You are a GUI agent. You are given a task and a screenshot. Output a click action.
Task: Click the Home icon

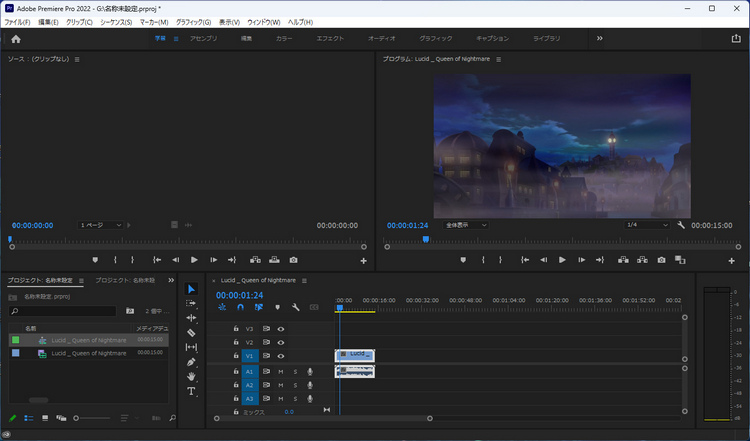click(x=16, y=39)
